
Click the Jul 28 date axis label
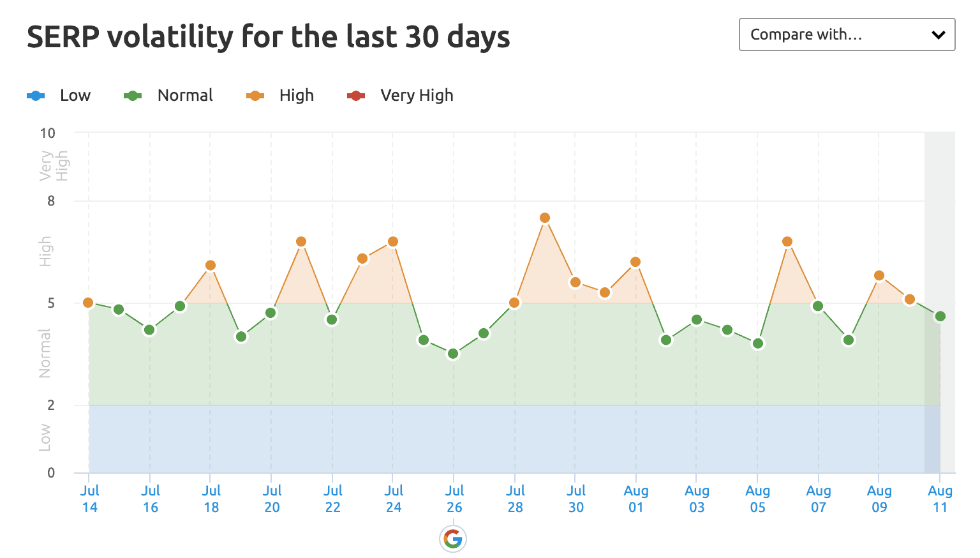pyautogui.click(x=516, y=499)
